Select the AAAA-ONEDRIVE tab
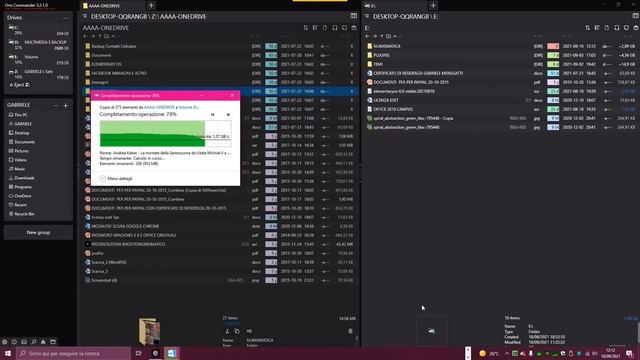640x360 pixels. (x=112, y=6)
